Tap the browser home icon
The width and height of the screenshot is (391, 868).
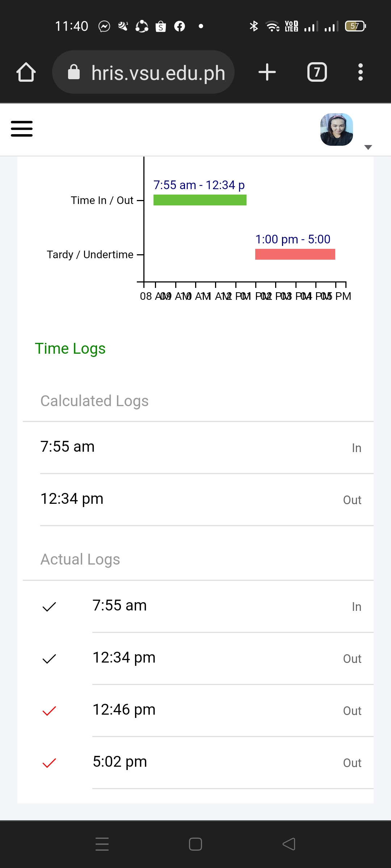coord(26,72)
